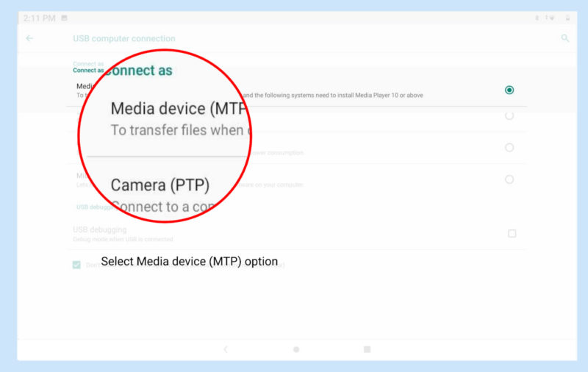Enable the USB debugging checkbox
588x372 pixels.
click(512, 233)
